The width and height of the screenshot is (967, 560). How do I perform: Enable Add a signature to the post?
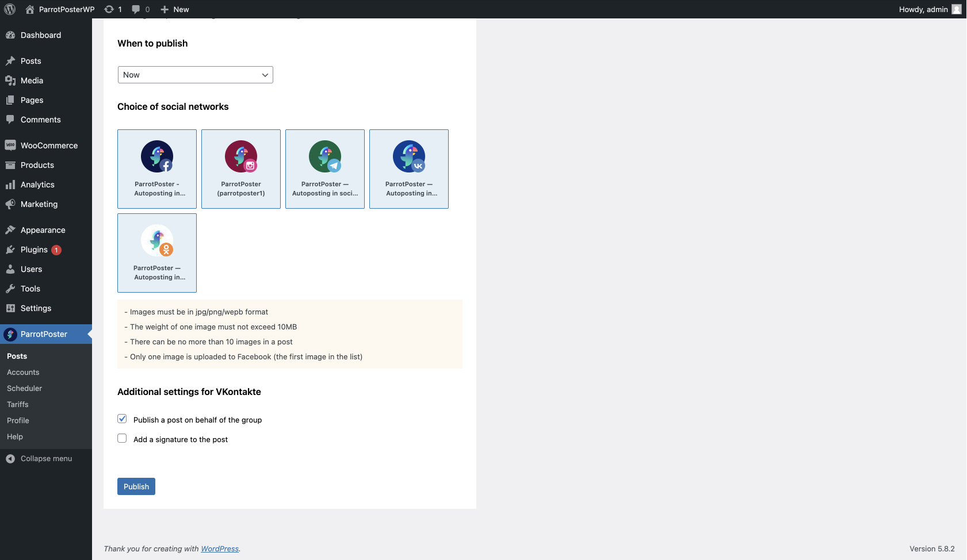122,438
